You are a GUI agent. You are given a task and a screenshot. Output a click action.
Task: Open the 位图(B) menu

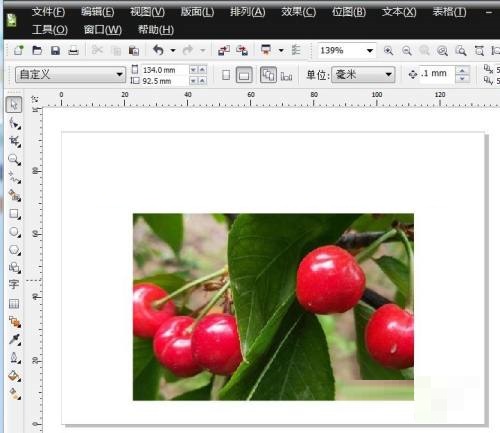pos(349,12)
